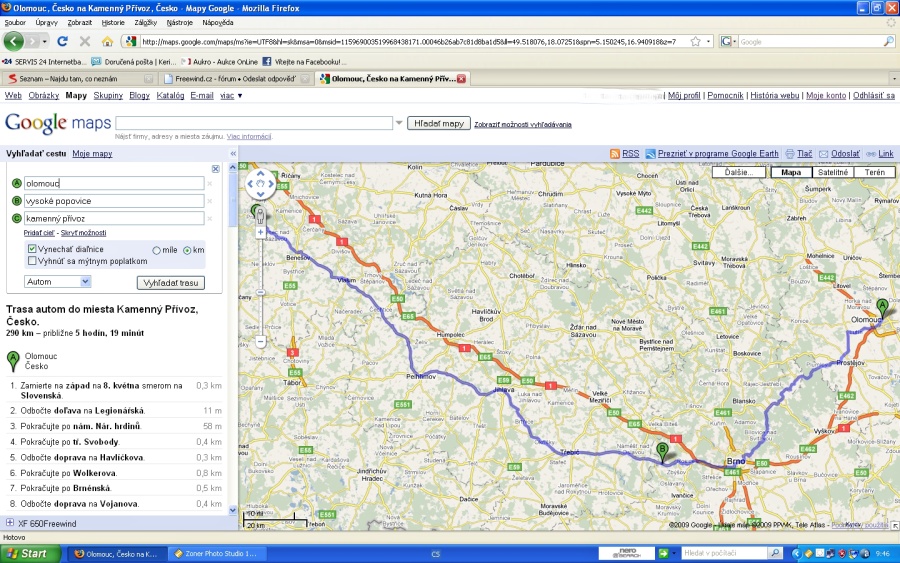Click the Skryť možnosti link

click(x=83, y=232)
